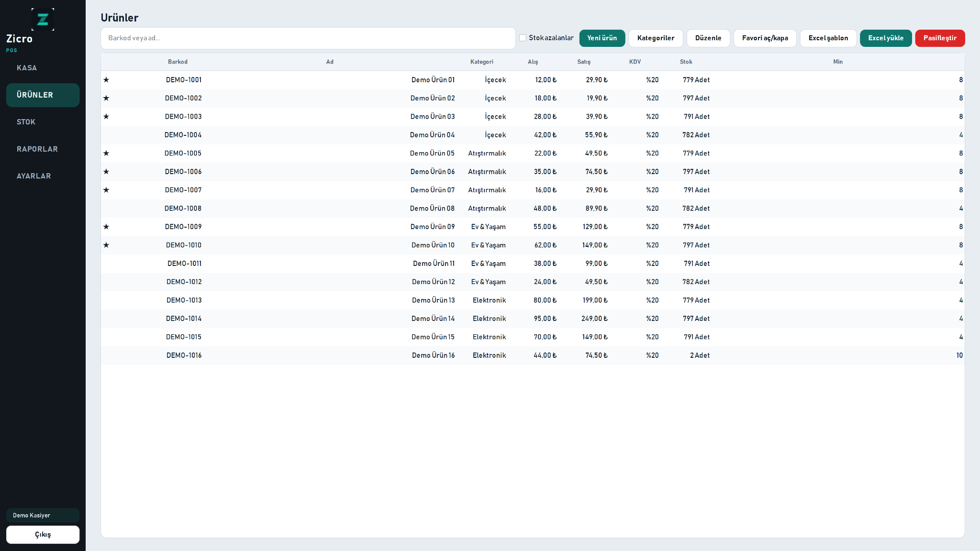Open AYARLAR settings in sidebar

[43, 176]
